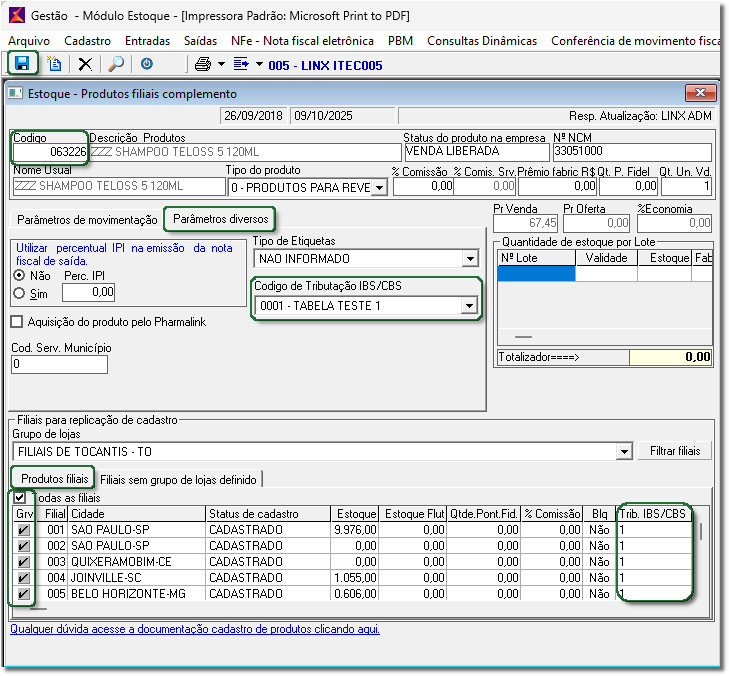Enable 'Aquisição do produto pelo Pharmalink' checkbox
This screenshot has width=729, height=676.
pos(17,321)
